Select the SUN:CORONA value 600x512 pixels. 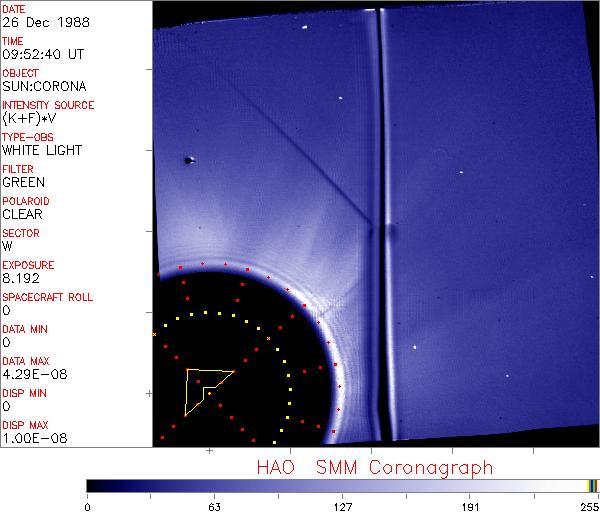coord(44,86)
